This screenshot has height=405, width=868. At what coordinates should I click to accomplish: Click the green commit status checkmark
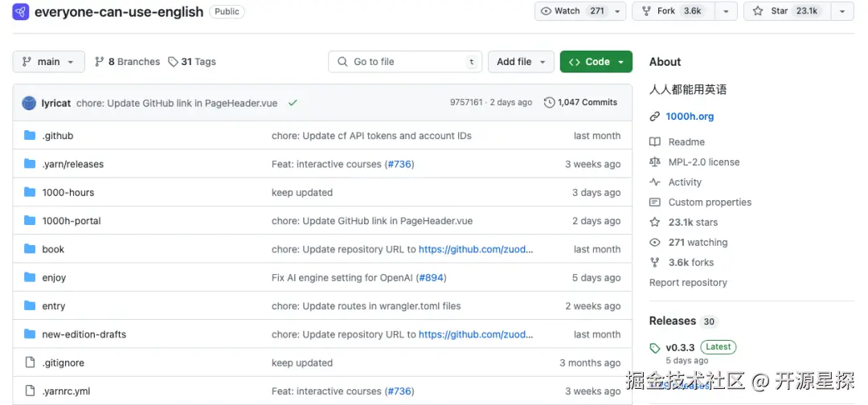coord(293,103)
